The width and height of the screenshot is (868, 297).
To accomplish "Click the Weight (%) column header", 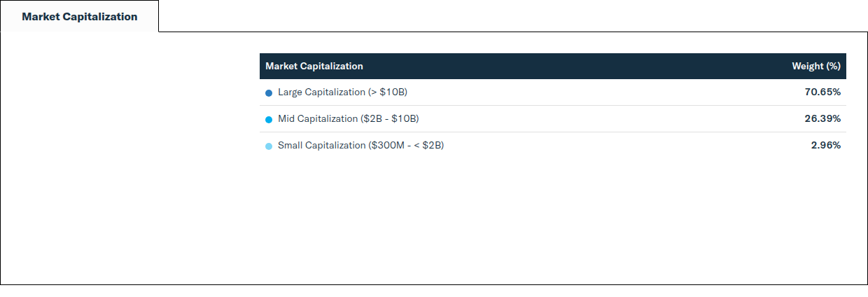I will 816,66.
